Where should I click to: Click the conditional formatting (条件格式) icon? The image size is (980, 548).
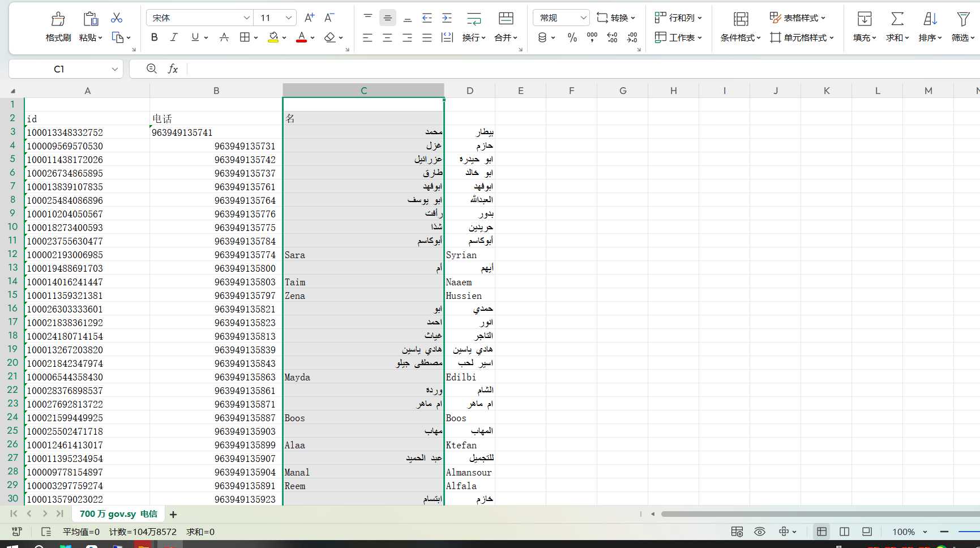[741, 19]
